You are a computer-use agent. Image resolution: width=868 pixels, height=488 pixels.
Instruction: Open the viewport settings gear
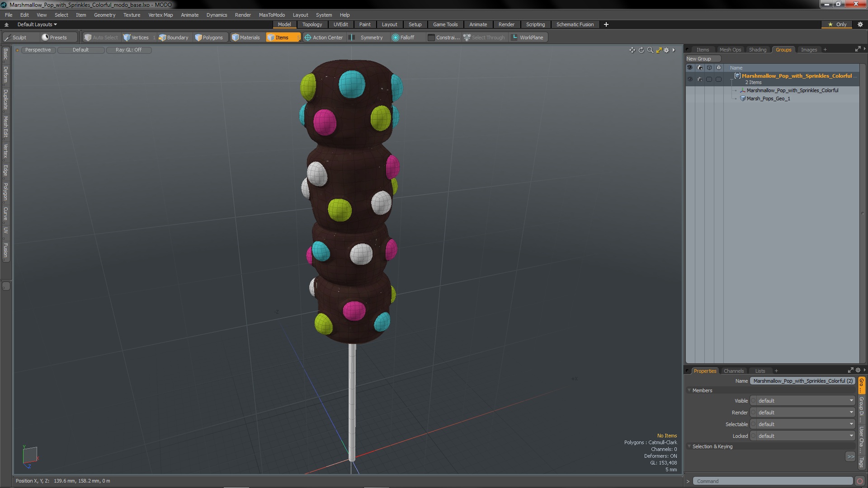point(666,50)
